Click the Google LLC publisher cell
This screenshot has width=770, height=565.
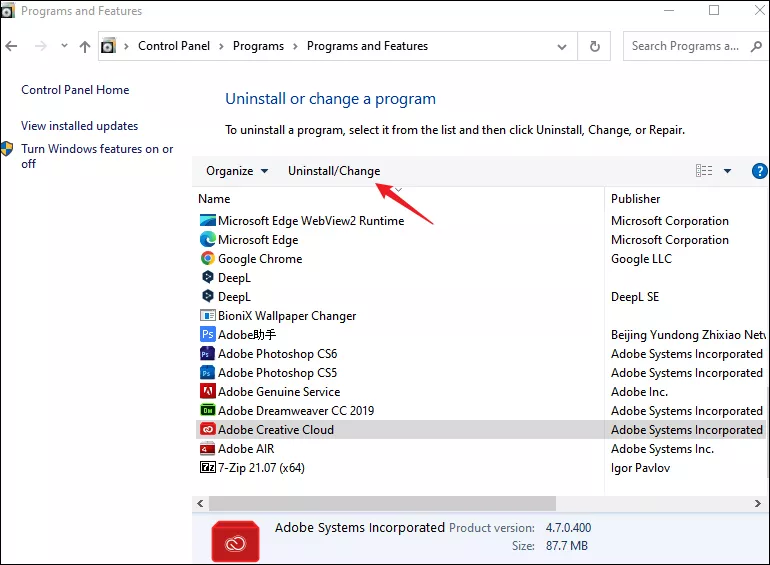[641, 259]
